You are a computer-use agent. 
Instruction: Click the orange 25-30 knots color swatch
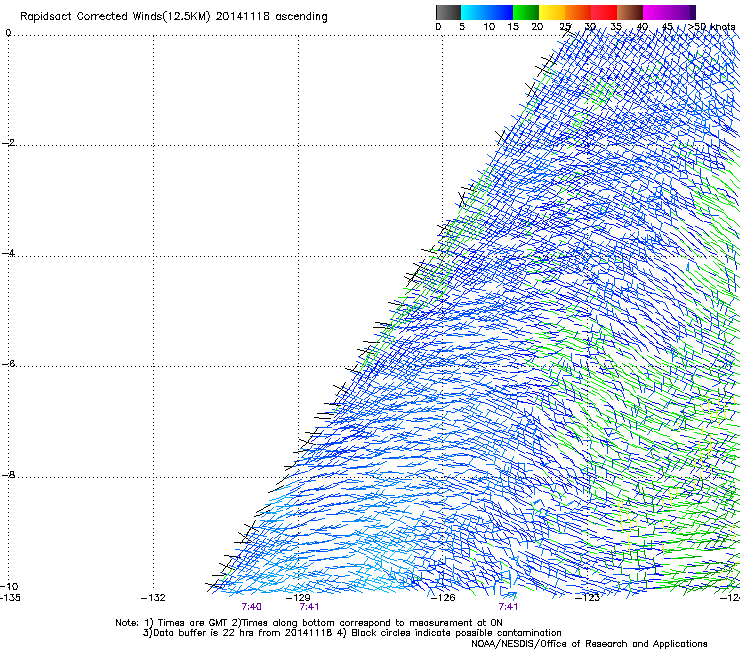coord(578,12)
